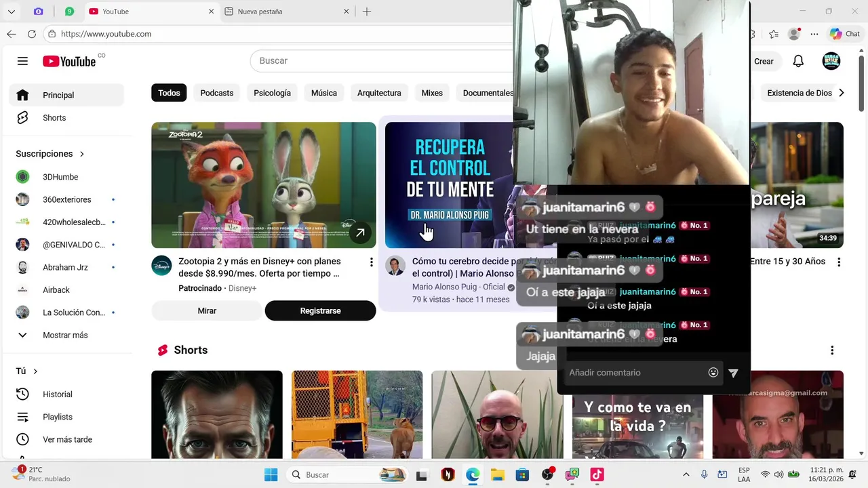
Task: Open 3DHumbe subscription channel
Action: [66, 177]
